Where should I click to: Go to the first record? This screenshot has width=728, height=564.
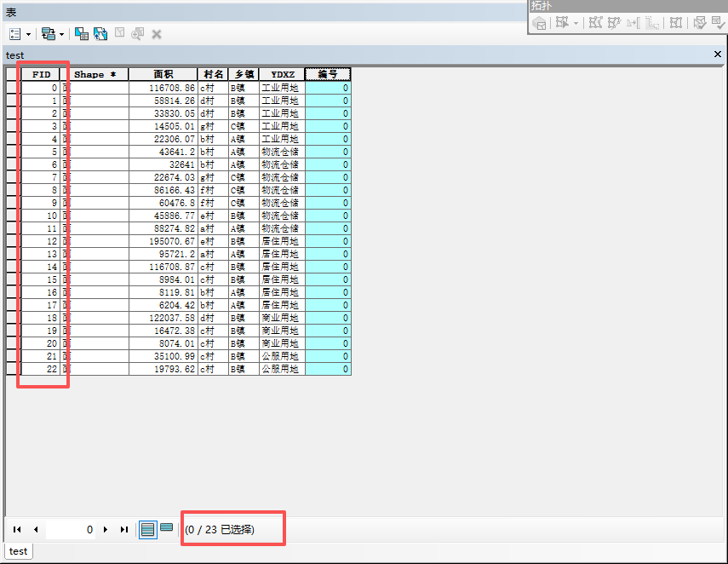pos(17,530)
